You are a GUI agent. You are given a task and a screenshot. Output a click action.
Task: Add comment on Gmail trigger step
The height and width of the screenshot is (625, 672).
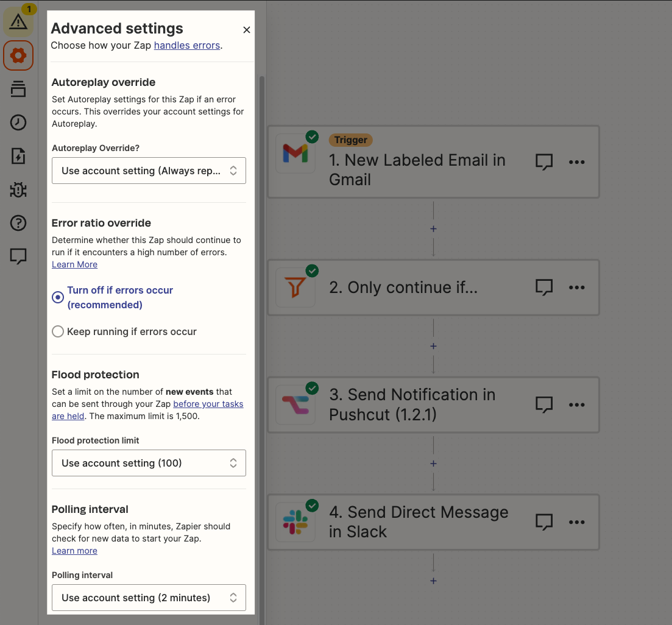pos(544,162)
